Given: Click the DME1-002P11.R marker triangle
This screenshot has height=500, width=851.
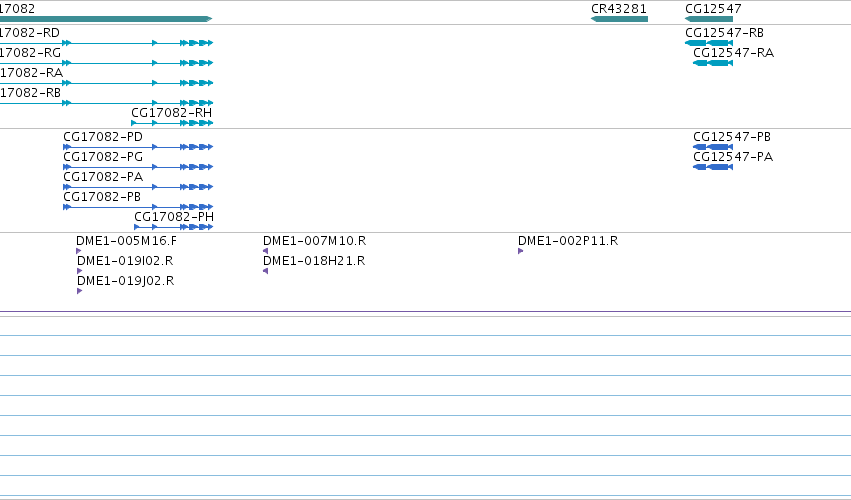Looking at the screenshot, I should [520, 251].
